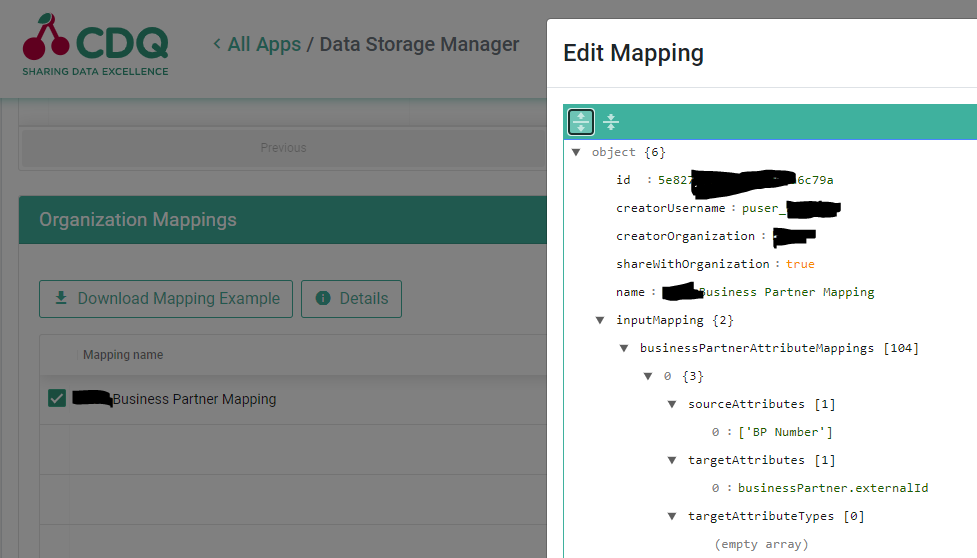
Task: Collapse the sourceAttributes node
Action: 672,404
